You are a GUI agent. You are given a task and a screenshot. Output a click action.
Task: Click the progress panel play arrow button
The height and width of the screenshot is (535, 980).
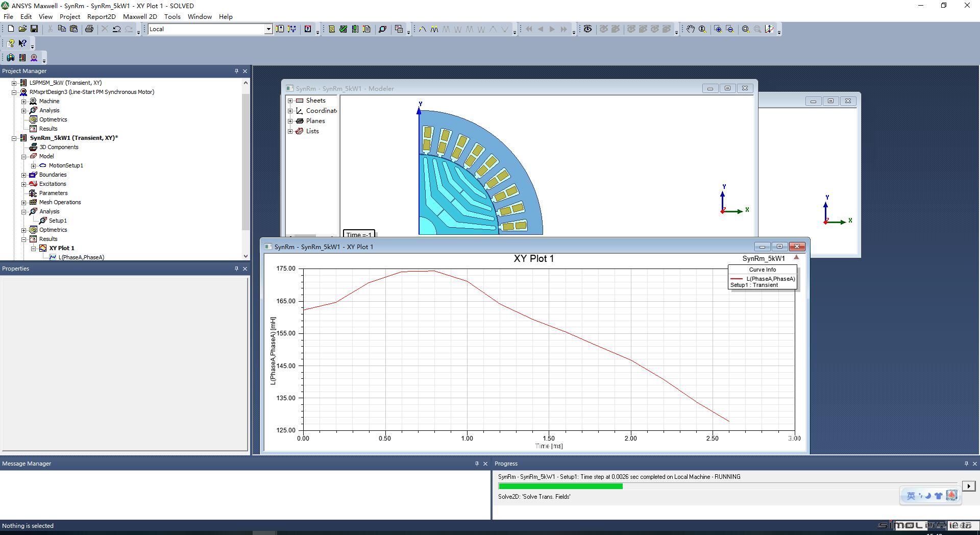(x=969, y=486)
